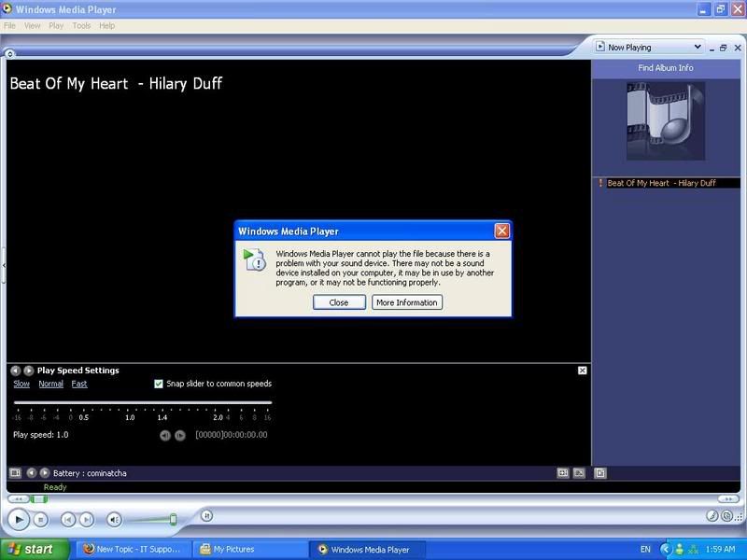747x560 pixels.
Task: Click the Stop playback button
Action: click(40, 519)
